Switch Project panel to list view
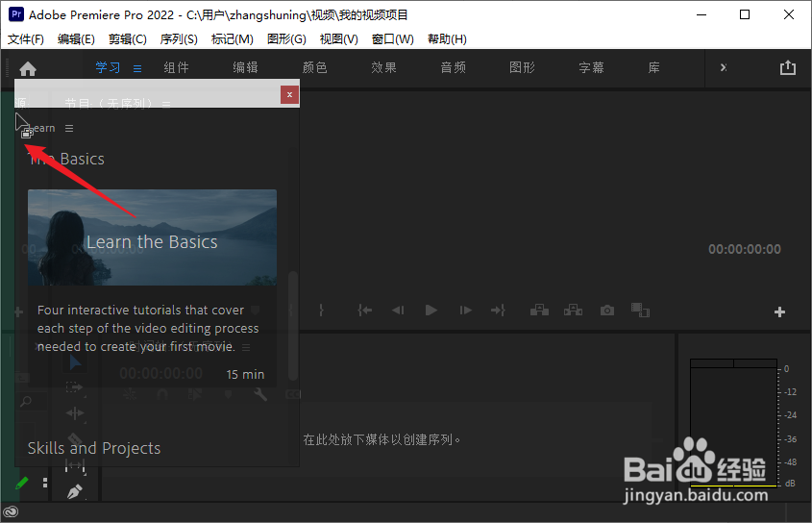This screenshot has height=523, width=812. (45, 483)
